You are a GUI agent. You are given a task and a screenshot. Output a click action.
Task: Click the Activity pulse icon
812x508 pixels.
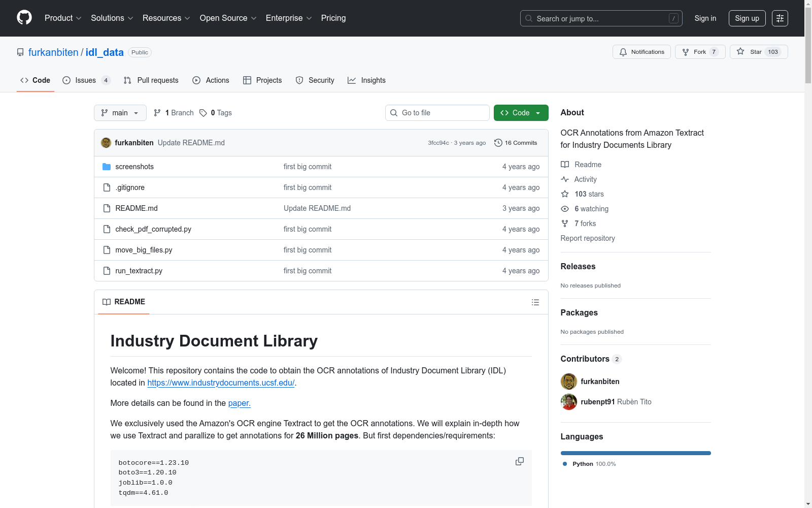(x=565, y=179)
